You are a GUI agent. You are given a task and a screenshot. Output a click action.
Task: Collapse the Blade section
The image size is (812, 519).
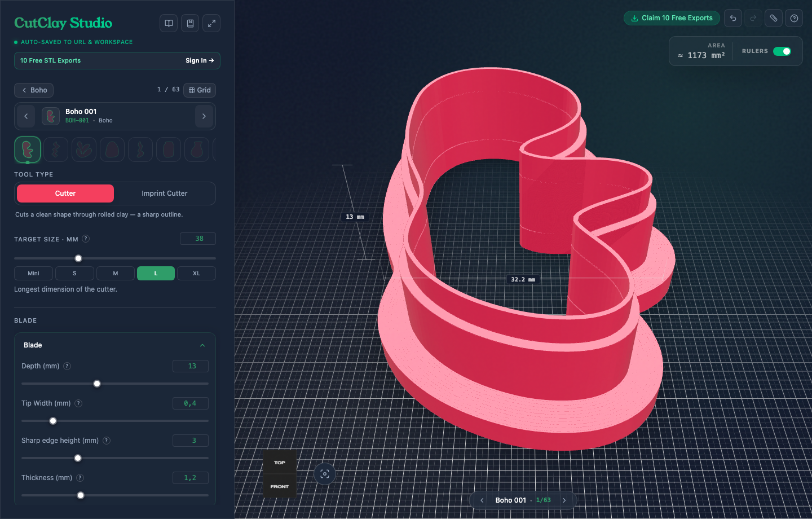pyautogui.click(x=202, y=345)
